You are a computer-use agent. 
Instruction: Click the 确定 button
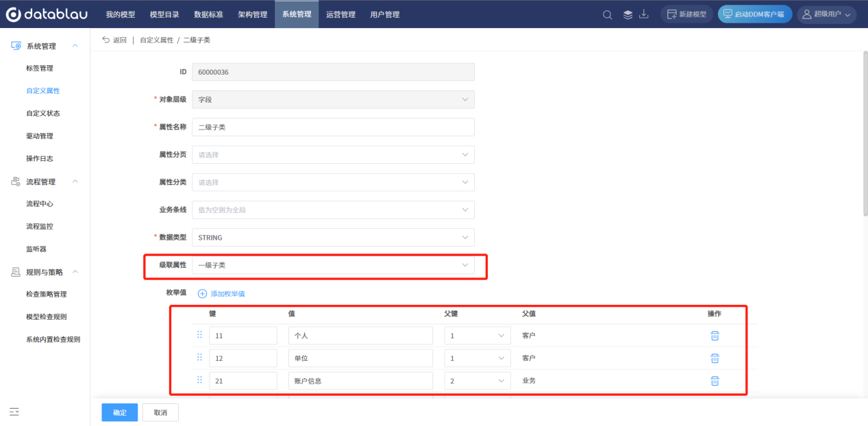(x=120, y=412)
